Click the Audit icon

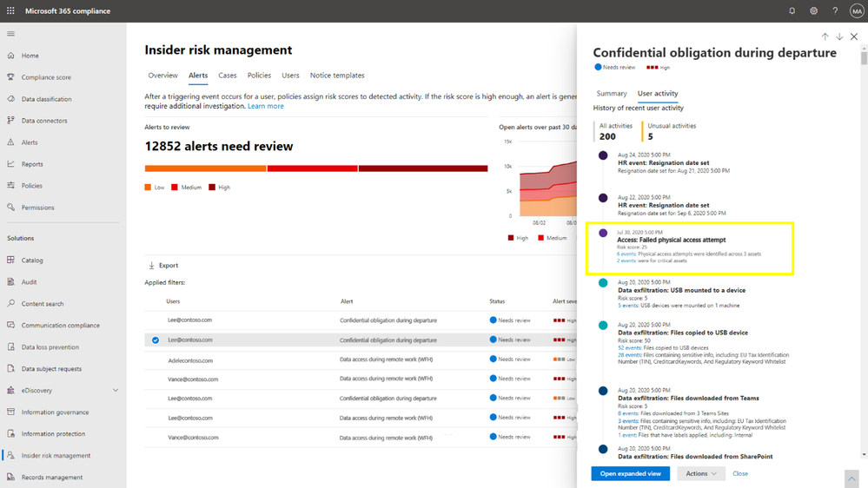(10, 281)
